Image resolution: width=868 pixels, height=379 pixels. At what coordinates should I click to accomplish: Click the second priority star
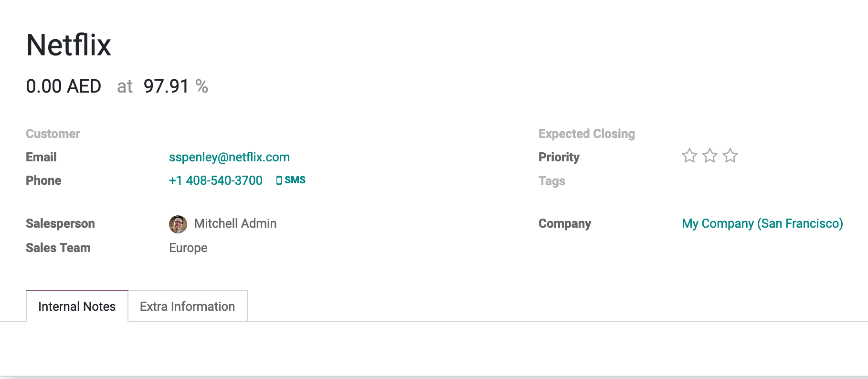coord(710,156)
